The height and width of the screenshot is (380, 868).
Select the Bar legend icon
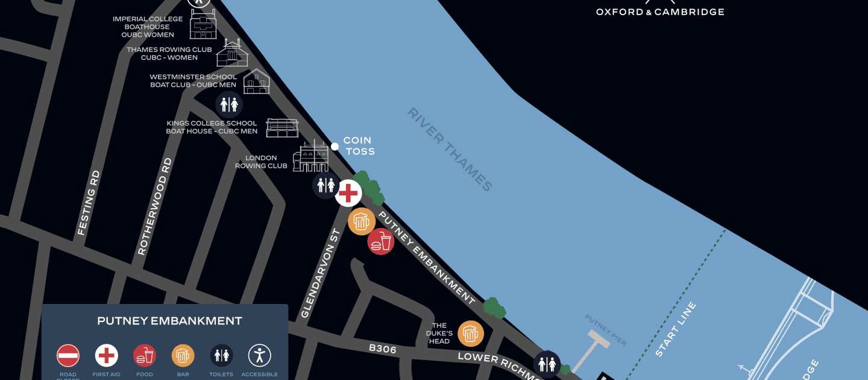[183, 356]
